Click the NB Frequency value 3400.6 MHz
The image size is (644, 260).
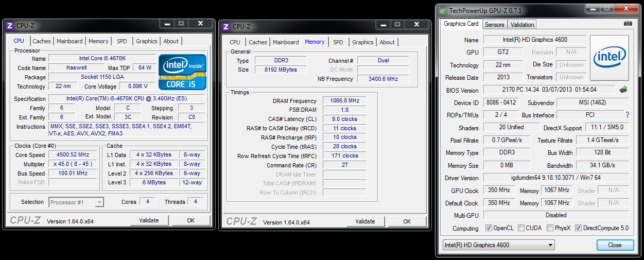pyautogui.click(x=383, y=79)
